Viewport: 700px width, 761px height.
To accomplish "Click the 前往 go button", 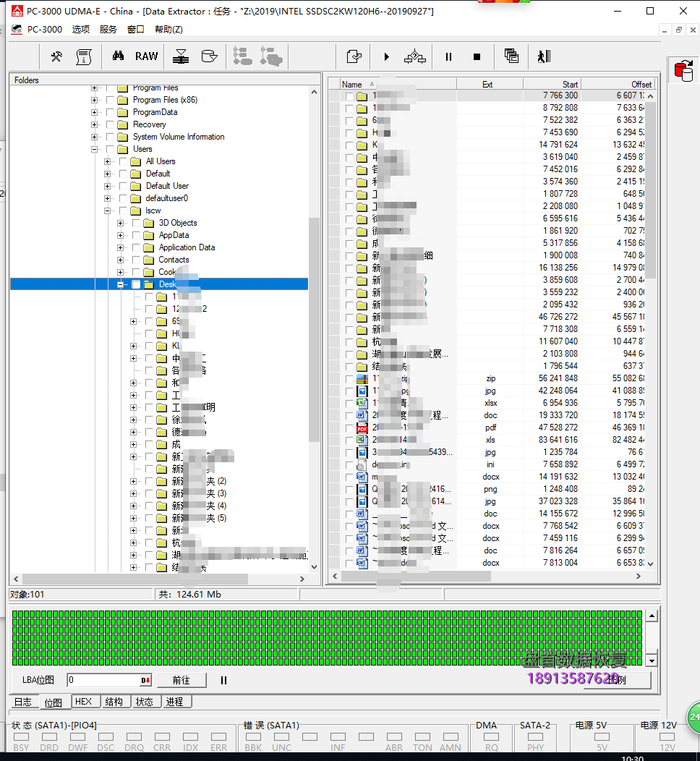I will [182, 681].
